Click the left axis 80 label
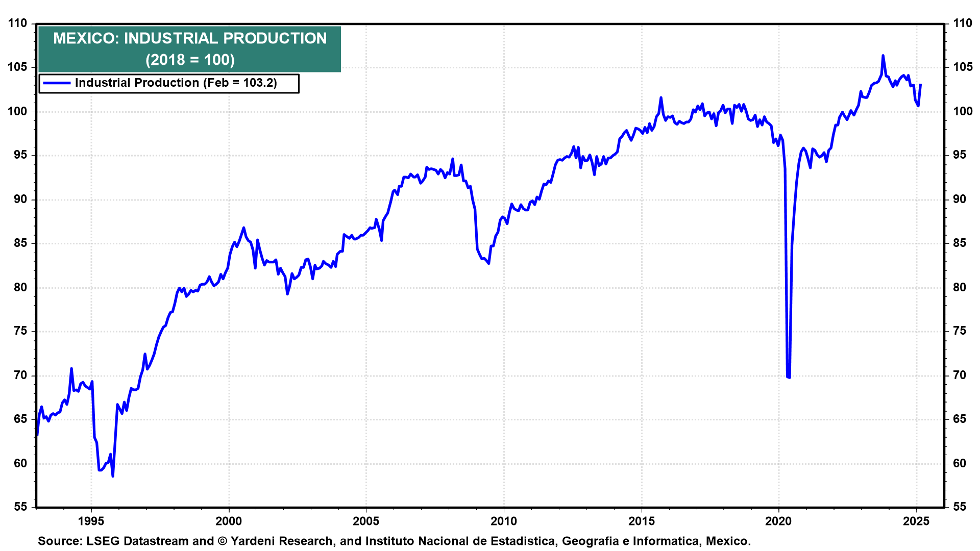This screenshot has width=980, height=551. pyautogui.click(x=20, y=288)
